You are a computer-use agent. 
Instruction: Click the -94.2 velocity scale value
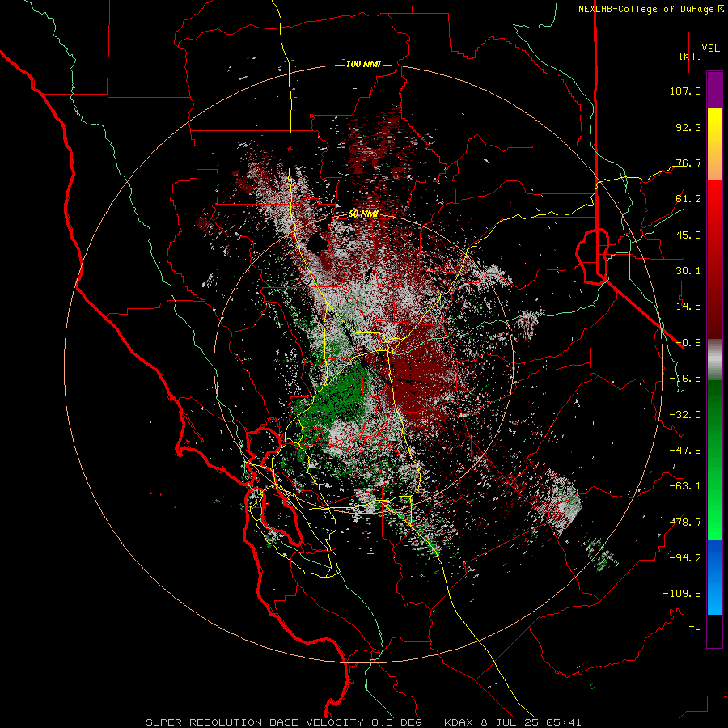(x=685, y=557)
